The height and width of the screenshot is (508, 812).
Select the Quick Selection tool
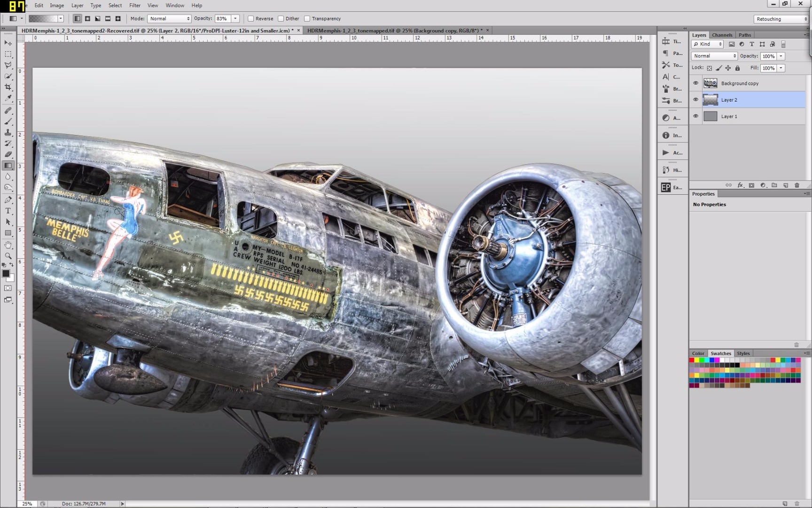click(8, 76)
